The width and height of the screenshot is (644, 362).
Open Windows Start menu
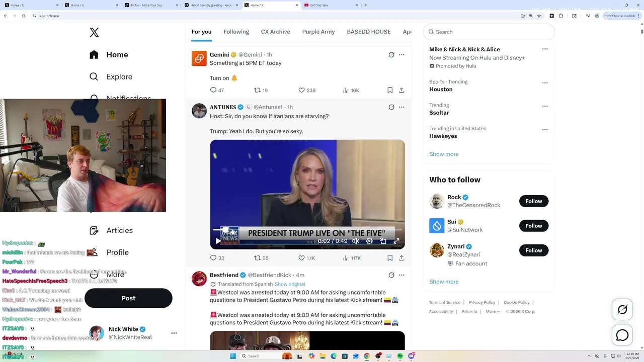tap(232, 356)
